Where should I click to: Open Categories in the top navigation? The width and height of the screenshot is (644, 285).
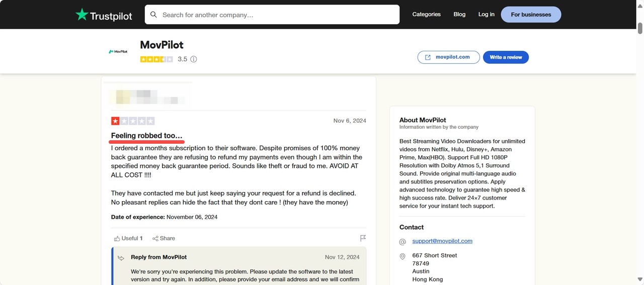[x=427, y=15]
